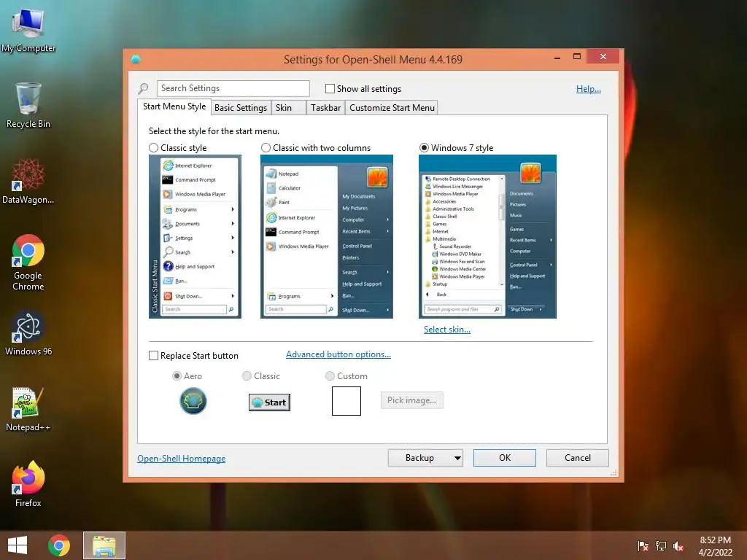Click the empty Custom button image box
Screen dimensions: 747x560
(x=347, y=401)
